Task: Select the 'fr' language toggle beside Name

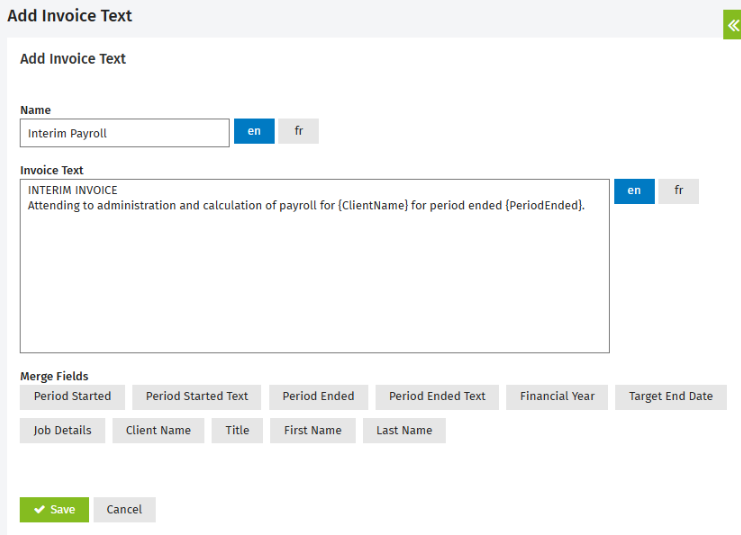Action: pyautogui.click(x=299, y=131)
